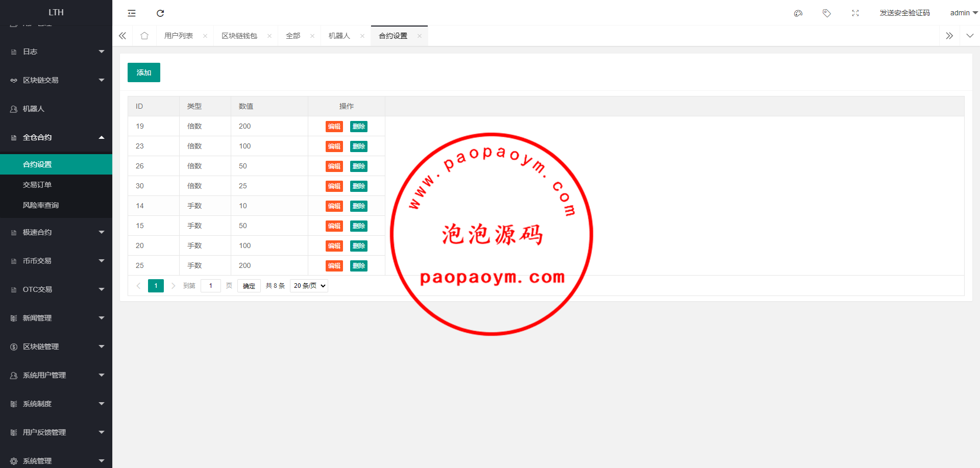Click the refresh page icon
This screenshot has height=468, width=980.
pos(160,13)
